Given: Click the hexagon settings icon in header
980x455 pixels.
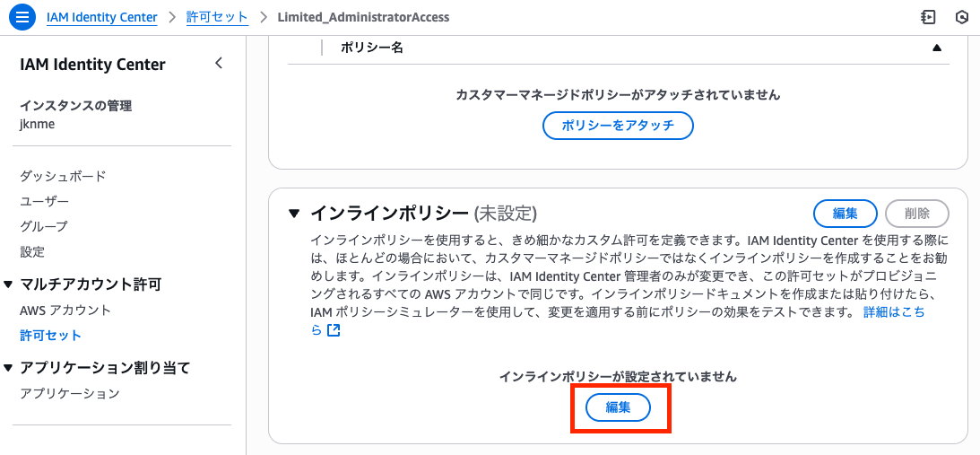Looking at the screenshot, I should click(x=962, y=17).
